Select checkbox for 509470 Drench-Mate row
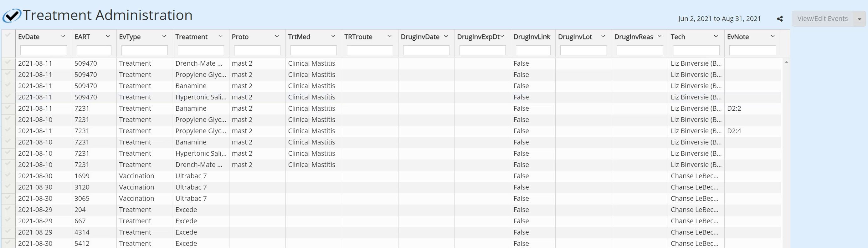 [8, 62]
